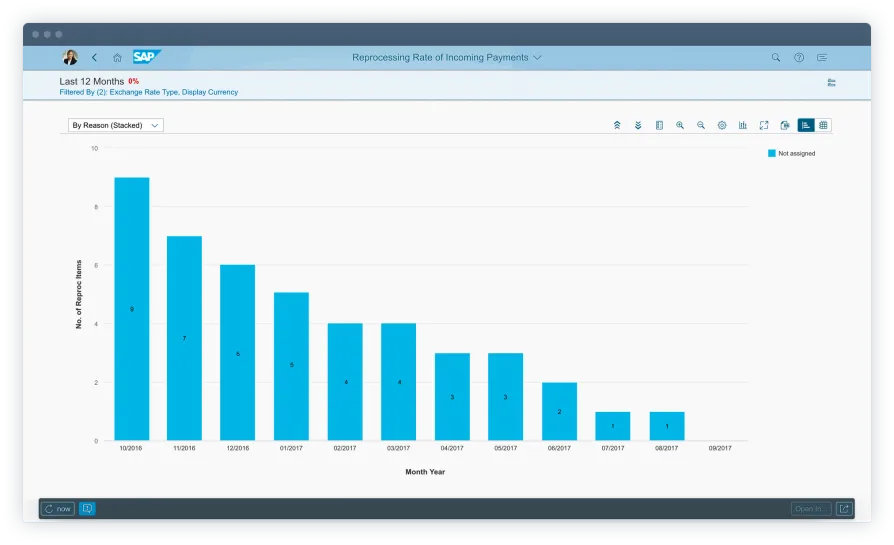Zoom in on the chart
Image resolution: width=894 pixels, height=545 pixels.
coord(680,126)
